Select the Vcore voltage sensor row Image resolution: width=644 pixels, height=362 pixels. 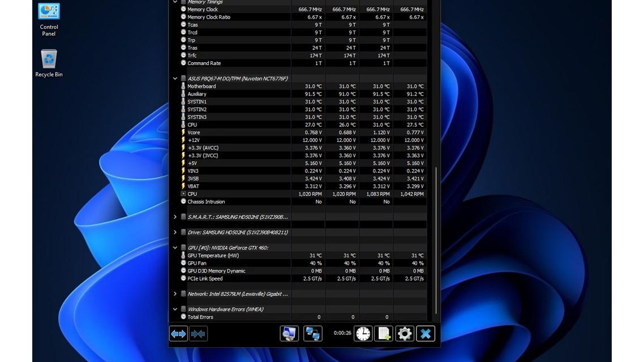pos(194,132)
